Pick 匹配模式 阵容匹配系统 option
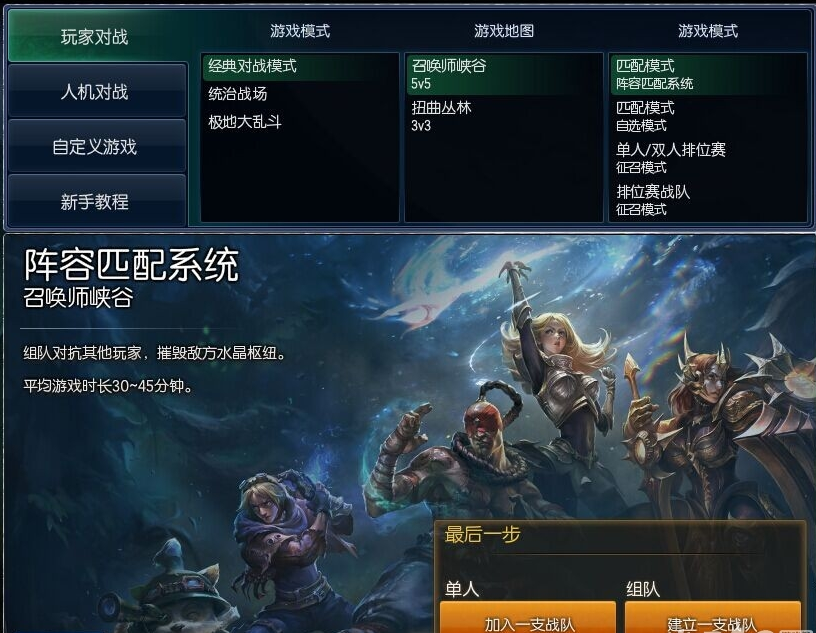This screenshot has height=633, width=816. tap(707, 74)
